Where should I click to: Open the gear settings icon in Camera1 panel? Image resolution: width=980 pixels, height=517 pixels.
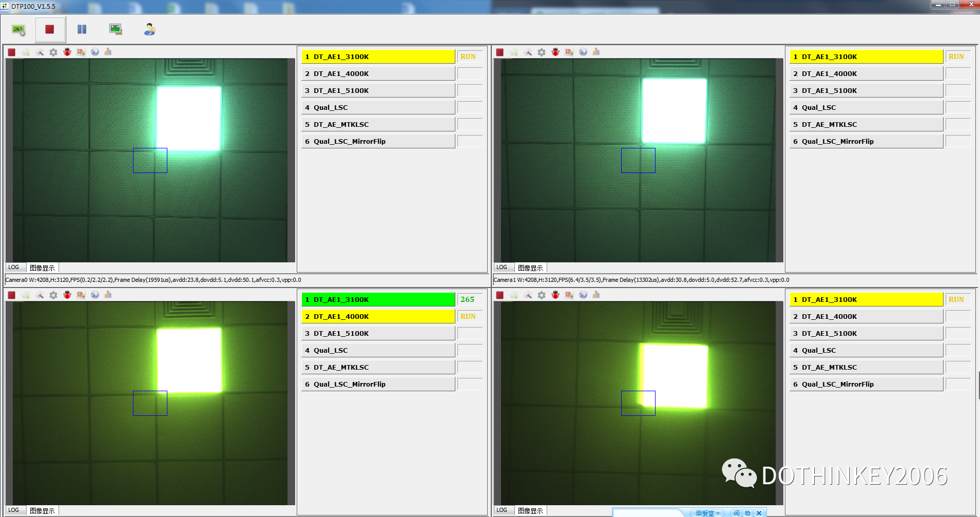542,52
